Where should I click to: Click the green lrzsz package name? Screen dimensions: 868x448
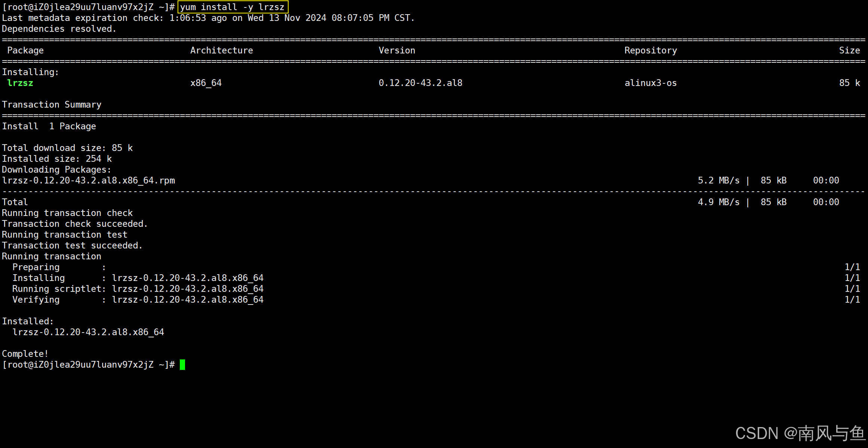(x=20, y=83)
